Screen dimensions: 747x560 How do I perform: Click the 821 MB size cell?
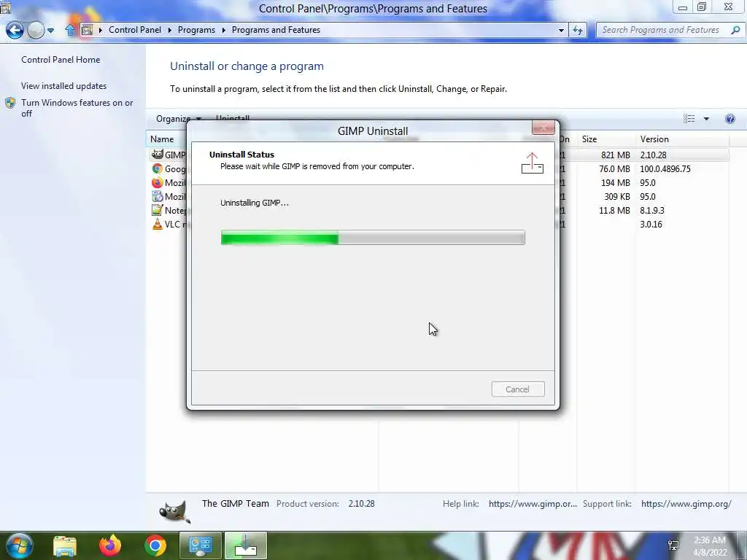[x=615, y=155]
